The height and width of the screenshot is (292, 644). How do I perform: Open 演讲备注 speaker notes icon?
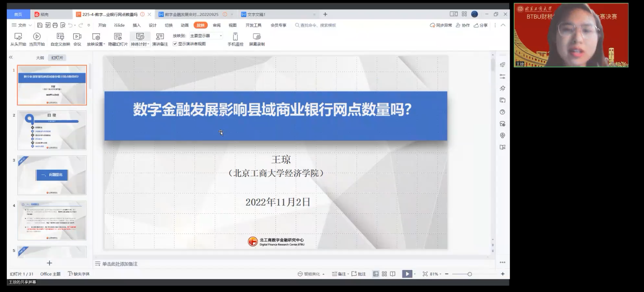[x=160, y=36]
